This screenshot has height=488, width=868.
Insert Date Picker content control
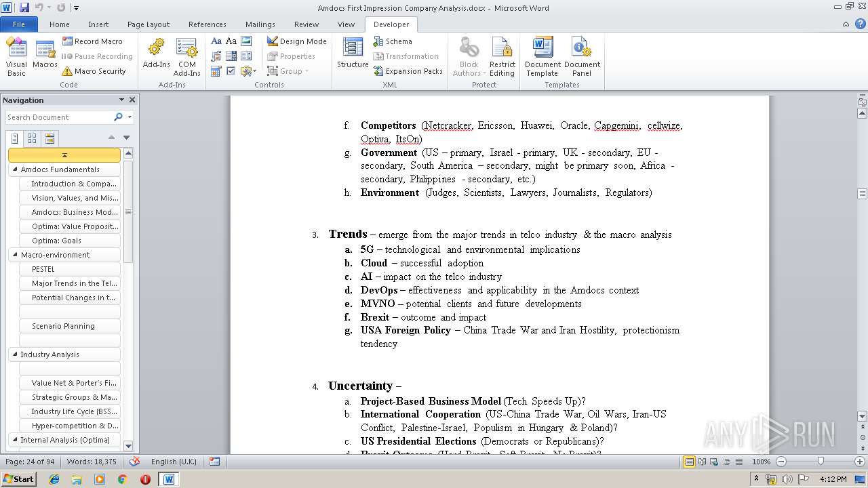click(x=216, y=71)
